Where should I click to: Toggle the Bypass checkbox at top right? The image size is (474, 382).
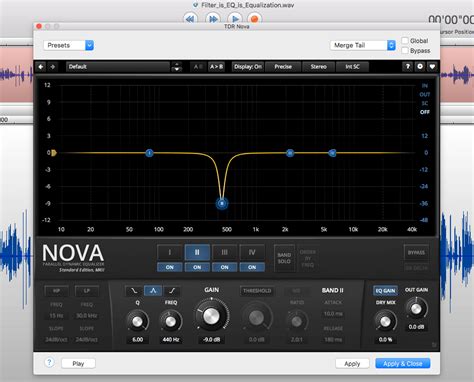(x=405, y=51)
